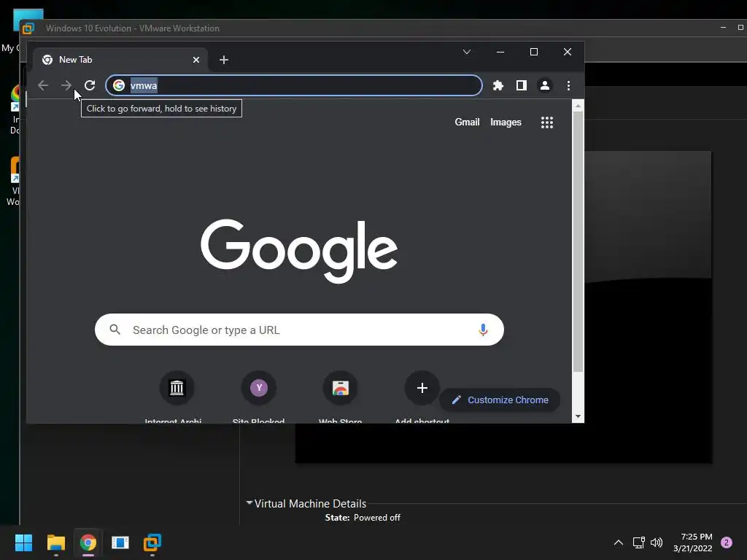Viewport: 747px width, 560px height.
Task: Click Add shortcut plus tile
Action: [x=422, y=388]
